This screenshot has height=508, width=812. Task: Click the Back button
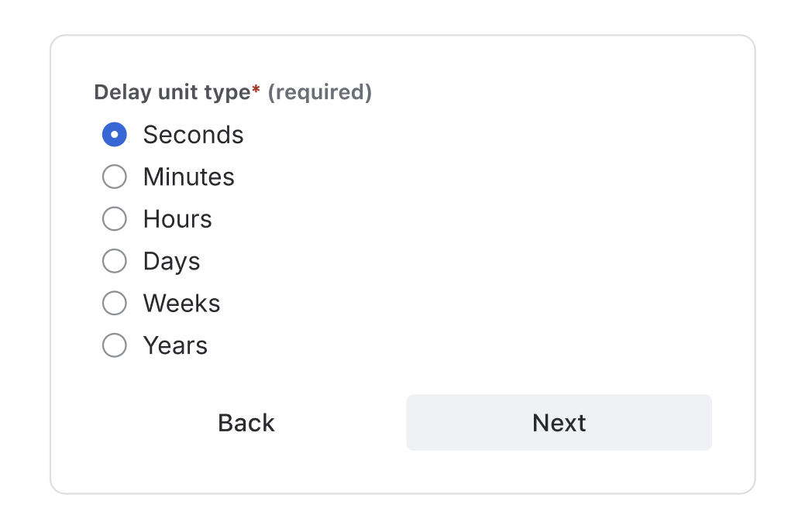coord(245,422)
